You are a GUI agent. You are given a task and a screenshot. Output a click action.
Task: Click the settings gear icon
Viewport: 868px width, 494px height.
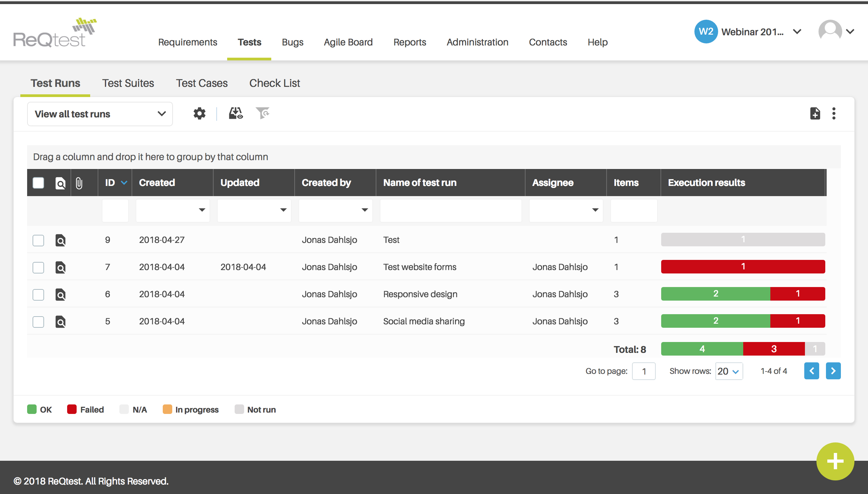pos(199,114)
